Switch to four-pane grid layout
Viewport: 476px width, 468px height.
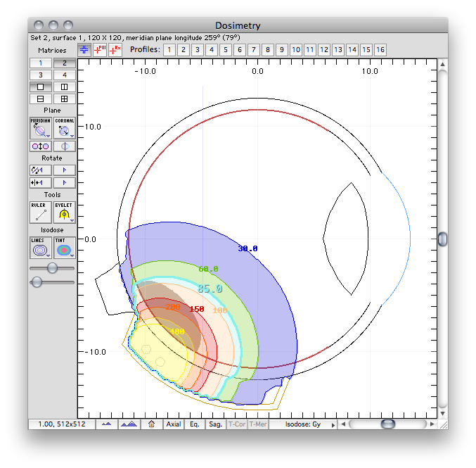tap(65, 99)
